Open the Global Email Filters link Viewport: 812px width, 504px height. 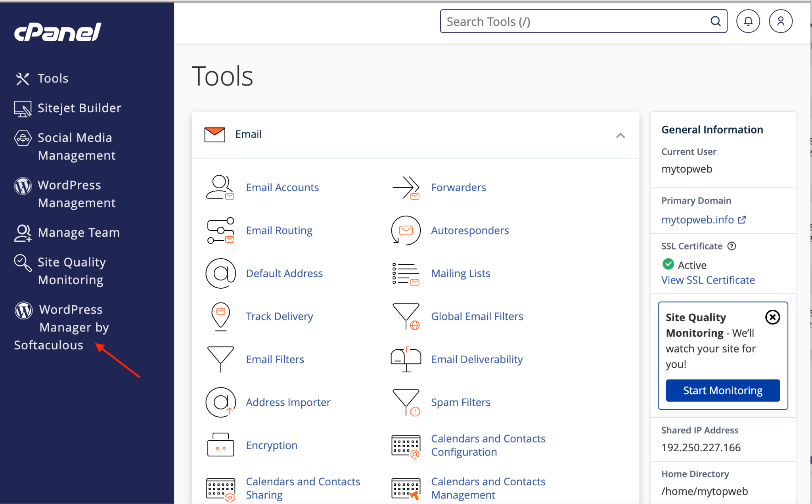click(477, 316)
